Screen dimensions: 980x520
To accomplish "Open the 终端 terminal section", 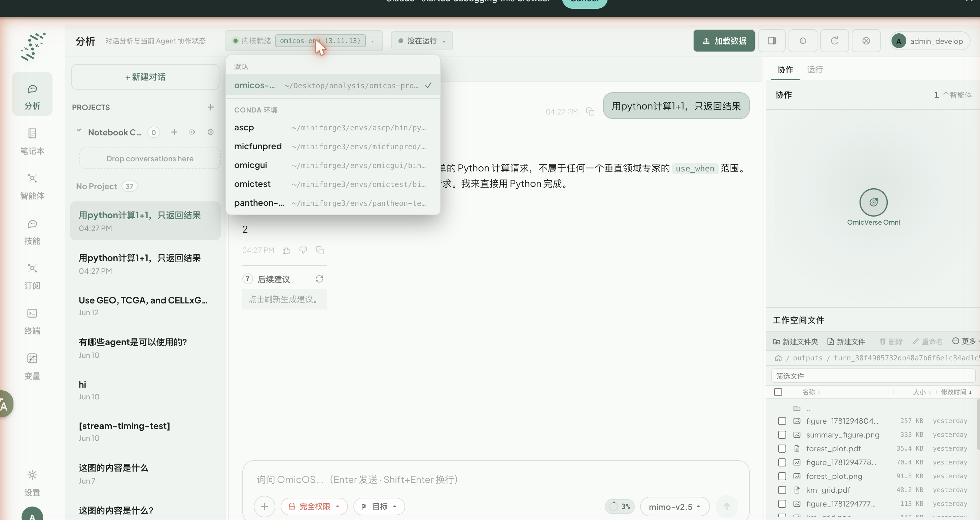I will 32,322.
